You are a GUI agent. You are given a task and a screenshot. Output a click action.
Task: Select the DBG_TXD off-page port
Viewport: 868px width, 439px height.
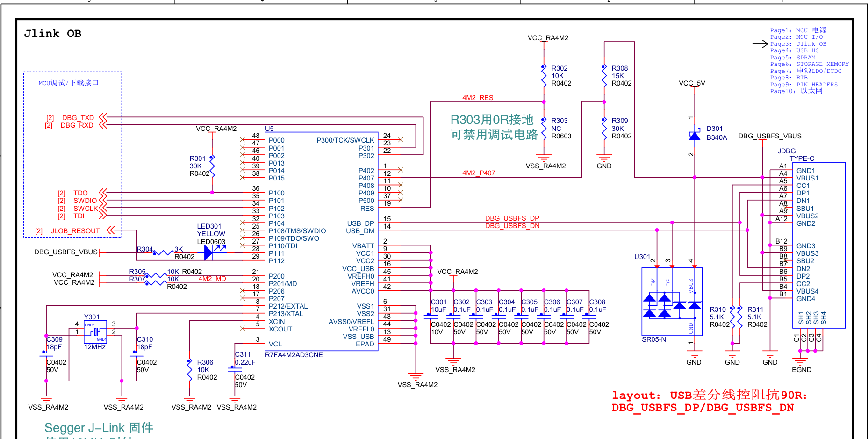[x=77, y=118]
